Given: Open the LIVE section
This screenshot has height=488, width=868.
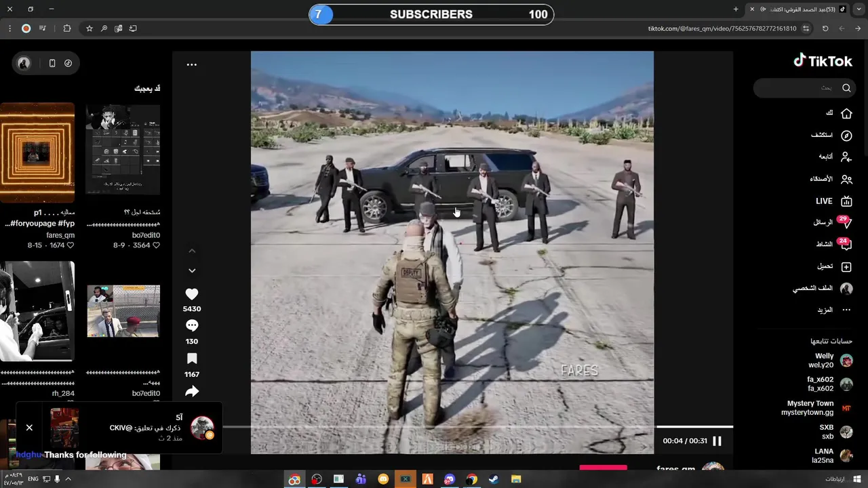Looking at the screenshot, I should point(833,201).
